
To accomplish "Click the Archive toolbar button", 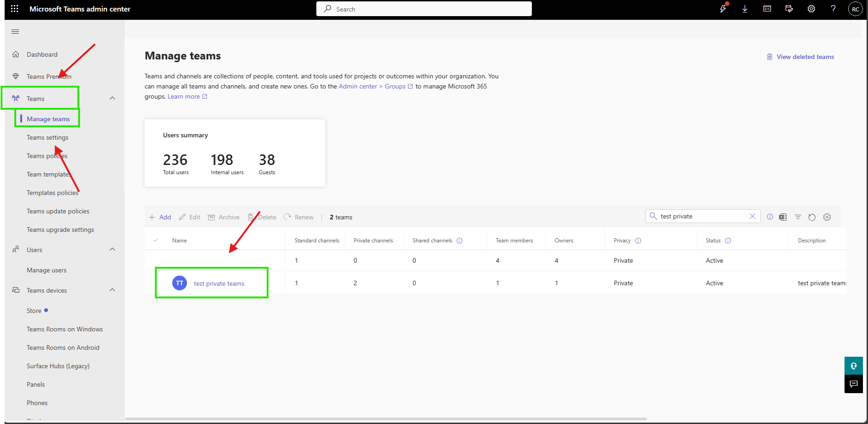I will click(224, 217).
